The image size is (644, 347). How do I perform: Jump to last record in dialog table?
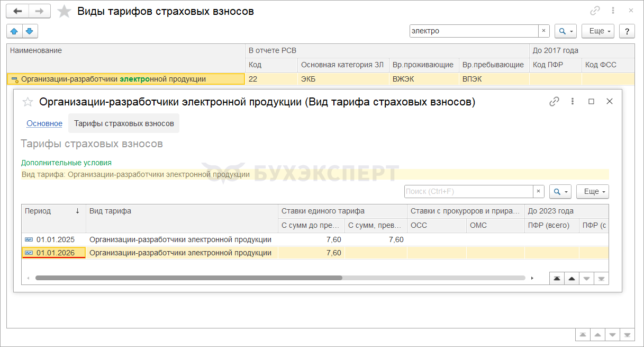tap(601, 278)
